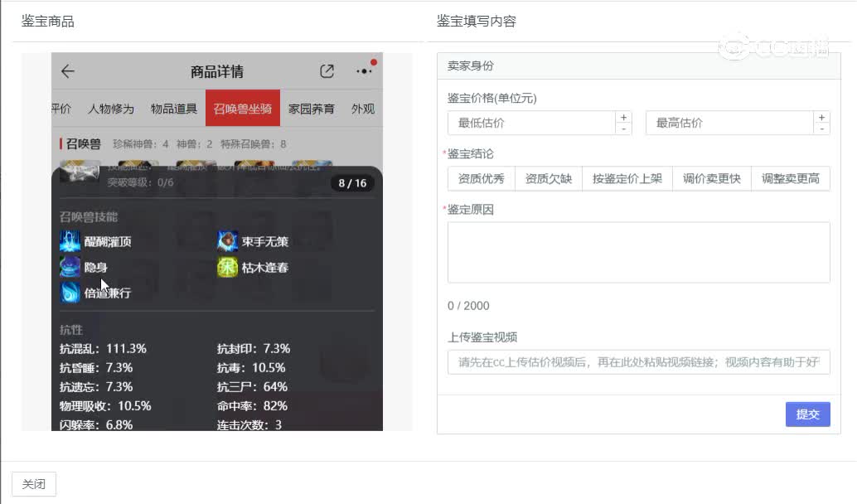Switch to the 物品道具 tab
The width and height of the screenshot is (857, 504).
tap(174, 109)
